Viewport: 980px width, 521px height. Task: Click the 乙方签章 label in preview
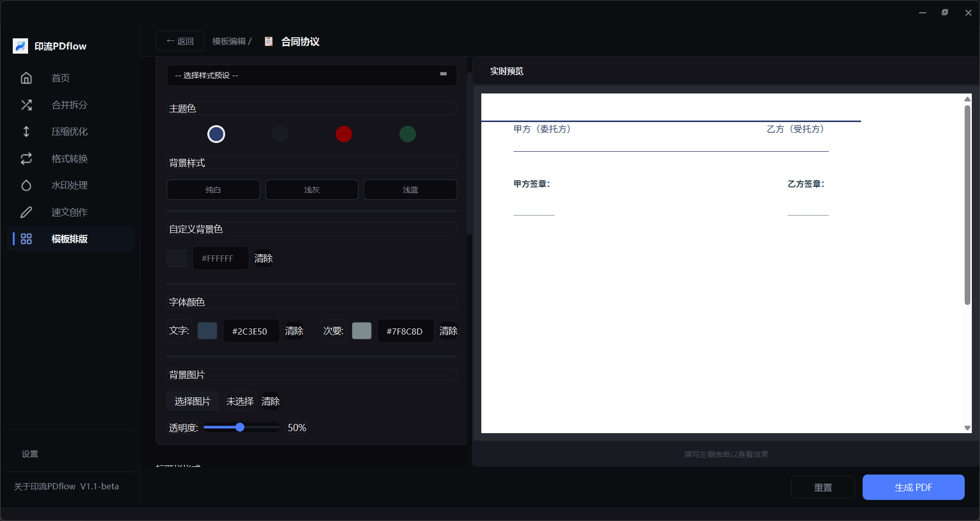(x=806, y=184)
